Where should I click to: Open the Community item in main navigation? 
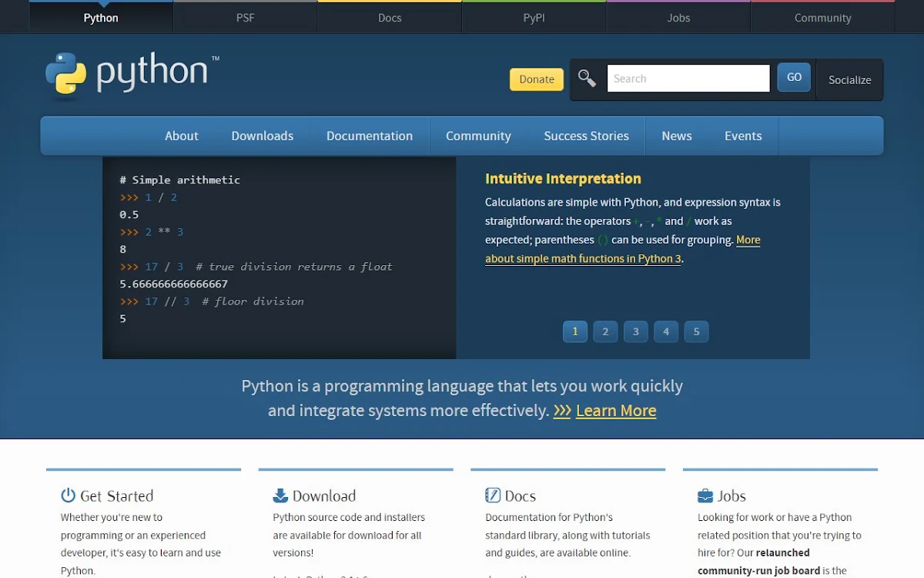[x=478, y=136]
